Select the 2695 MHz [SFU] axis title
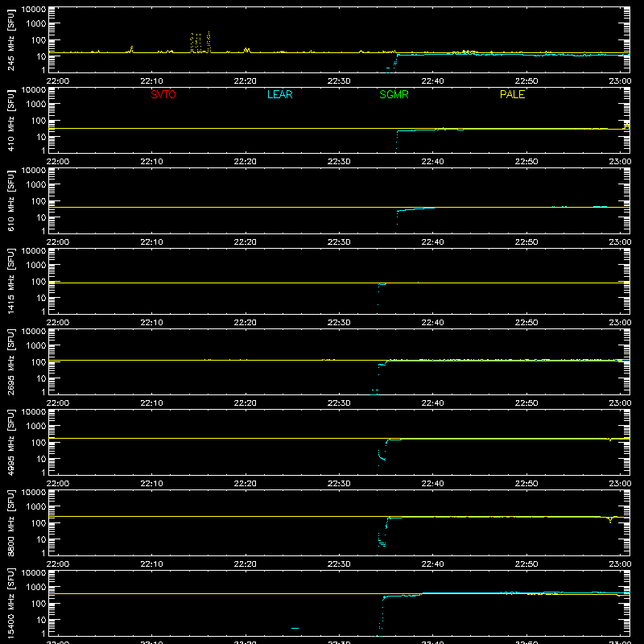Viewport: 644px width, 644px height. tap(11, 361)
